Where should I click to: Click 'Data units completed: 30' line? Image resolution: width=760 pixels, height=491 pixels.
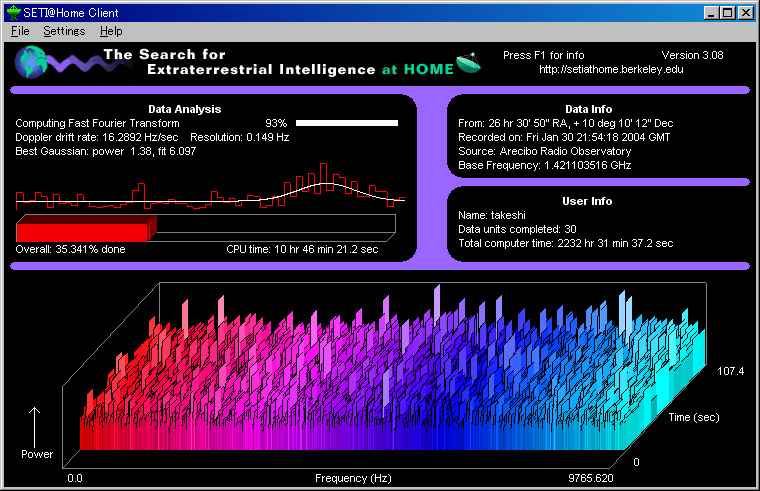pos(517,229)
